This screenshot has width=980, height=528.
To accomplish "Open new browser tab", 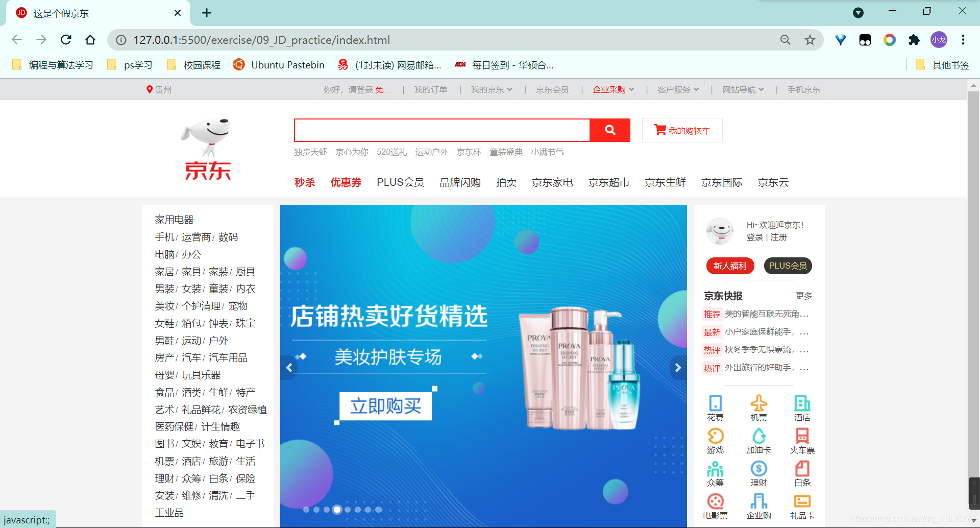I will (x=207, y=13).
